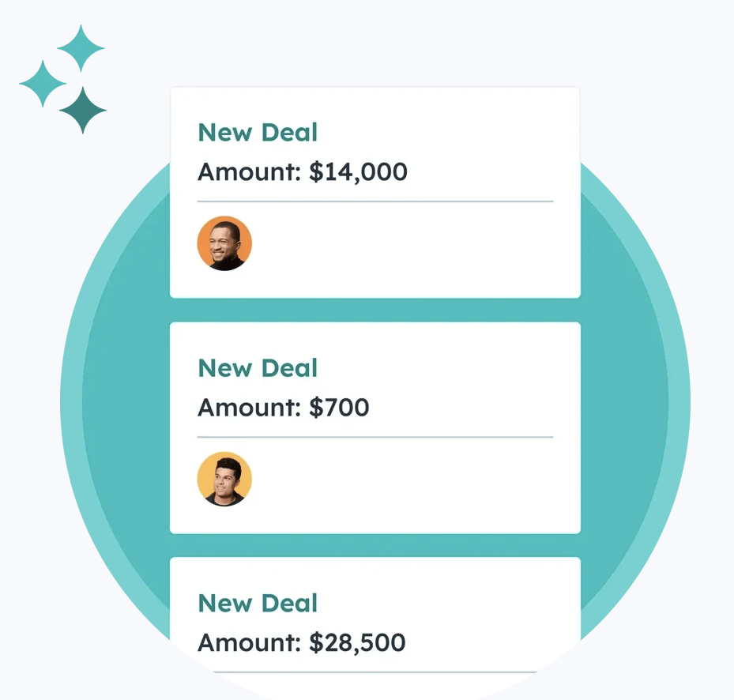Screen dimensions: 734x700
Task: Click the "Amount:" label in the $700 card
Action: [249, 408]
